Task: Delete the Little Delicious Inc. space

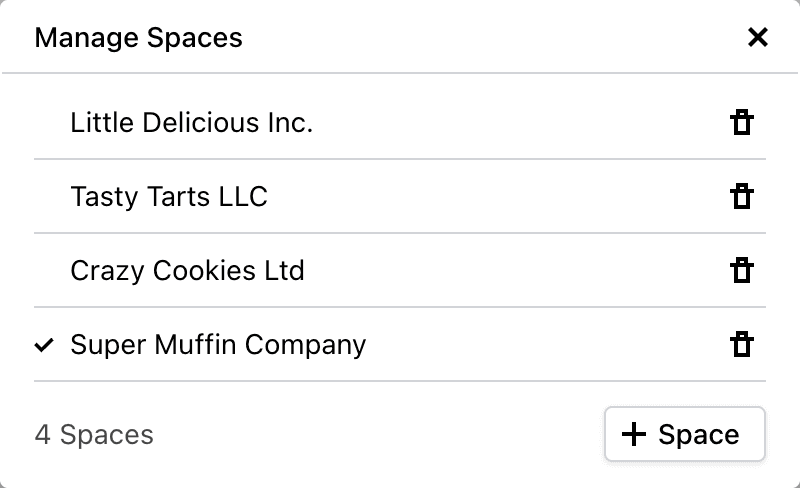Action: click(741, 123)
